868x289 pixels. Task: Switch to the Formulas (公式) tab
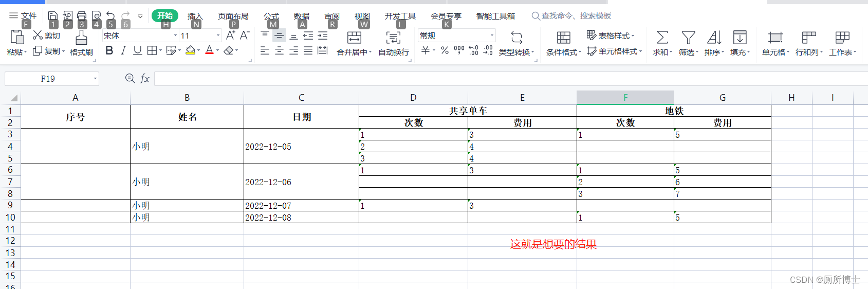pos(271,16)
